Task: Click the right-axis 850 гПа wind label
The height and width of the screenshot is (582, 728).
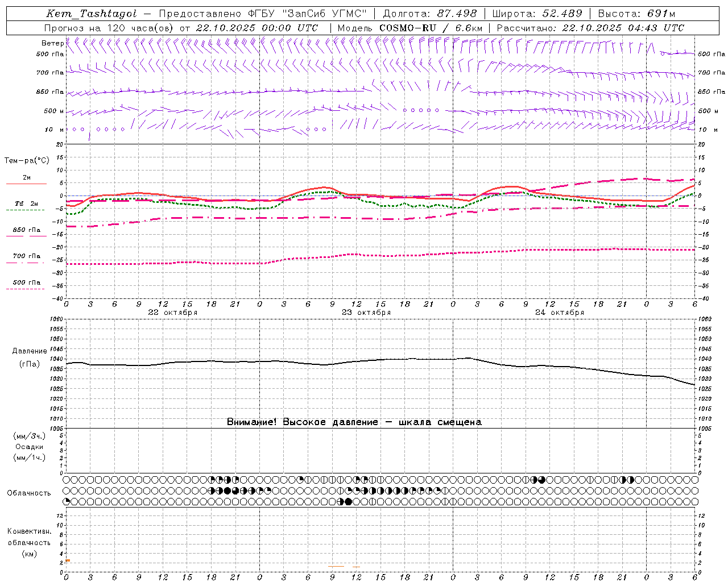Action: pyautogui.click(x=712, y=92)
